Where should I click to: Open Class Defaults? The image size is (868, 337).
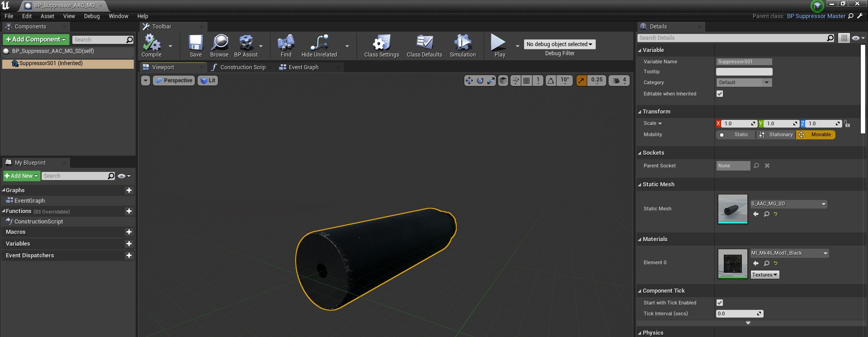tap(425, 46)
